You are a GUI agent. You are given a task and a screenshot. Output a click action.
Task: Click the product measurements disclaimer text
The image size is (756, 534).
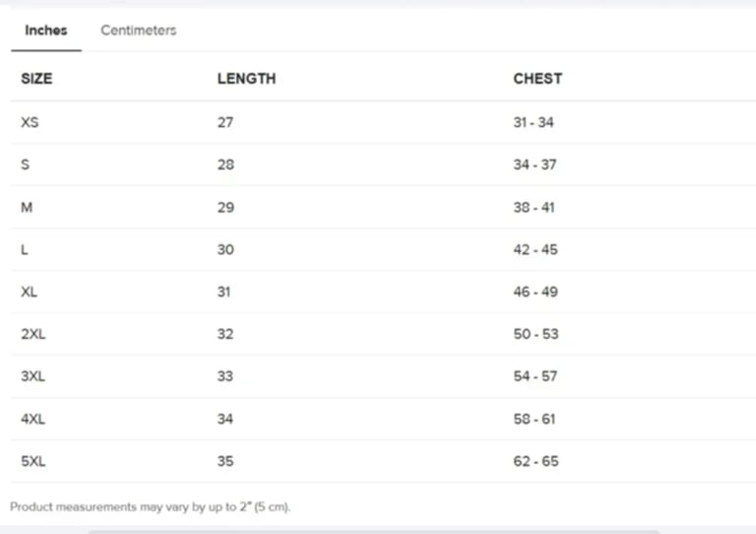[x=151, y=507]
